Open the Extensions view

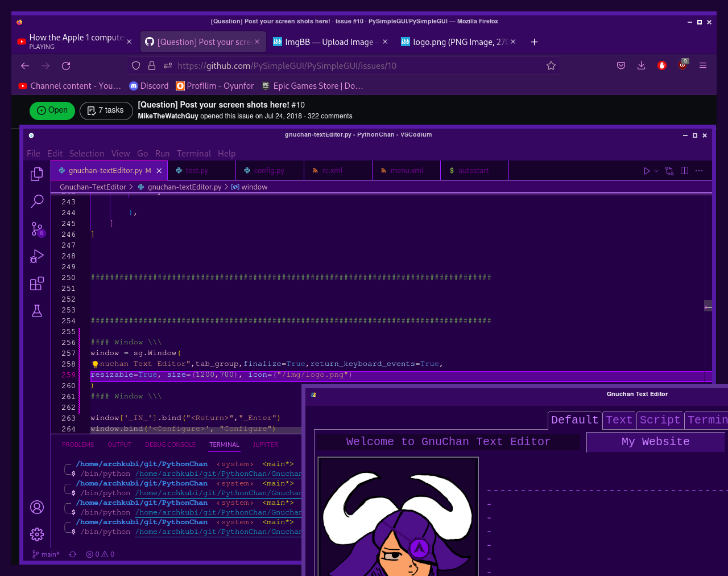tap(37, 283)
